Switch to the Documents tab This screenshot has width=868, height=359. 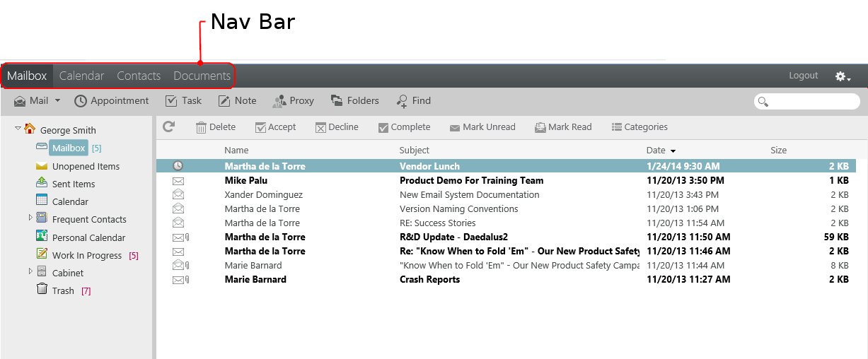pos(202,76)
